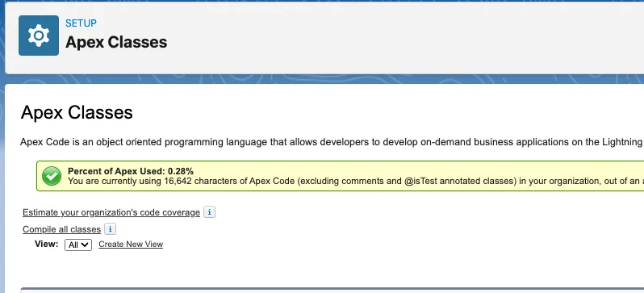
Task: Click the Compile all classes link
Action: 61,229
